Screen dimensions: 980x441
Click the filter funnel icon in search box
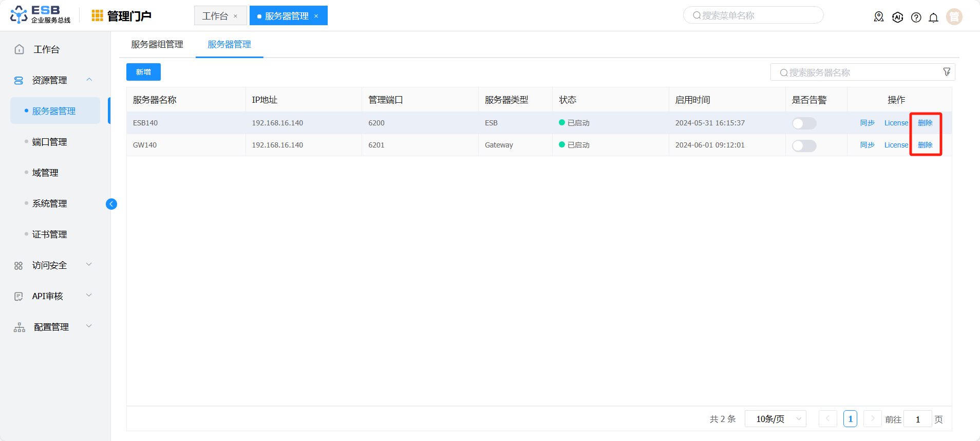947,72
